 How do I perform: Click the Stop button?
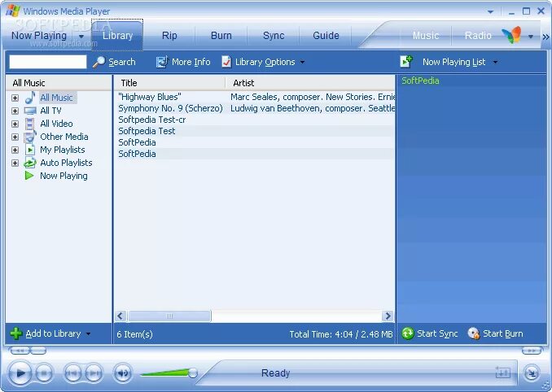pyautogui.click(x=44, y=372)
